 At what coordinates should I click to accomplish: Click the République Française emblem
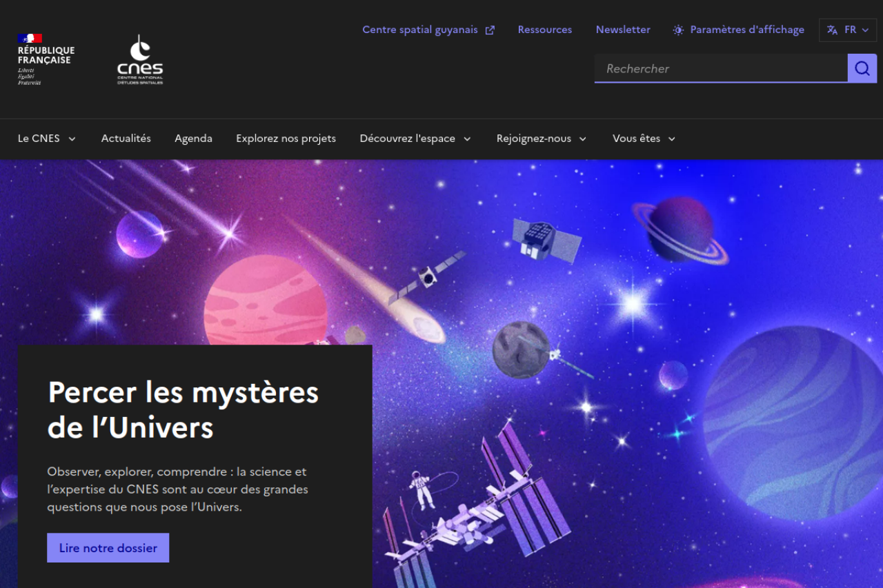point(46,59)
